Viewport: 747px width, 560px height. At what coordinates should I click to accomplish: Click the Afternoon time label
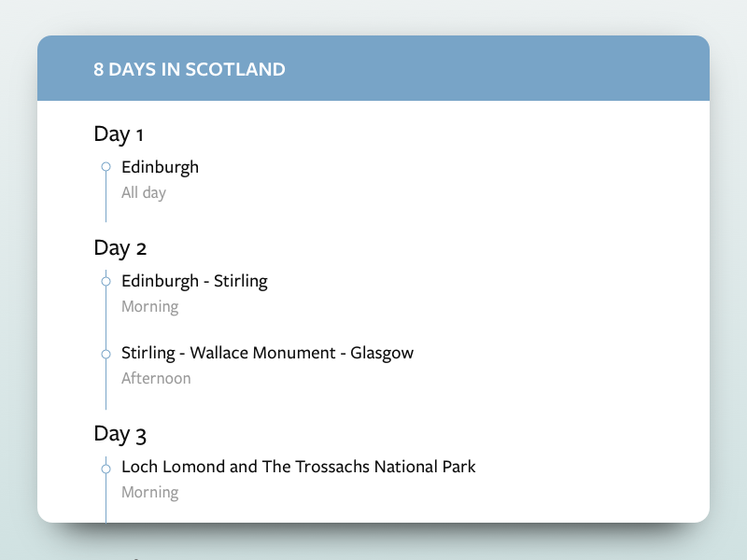click(x=156, y=379)
